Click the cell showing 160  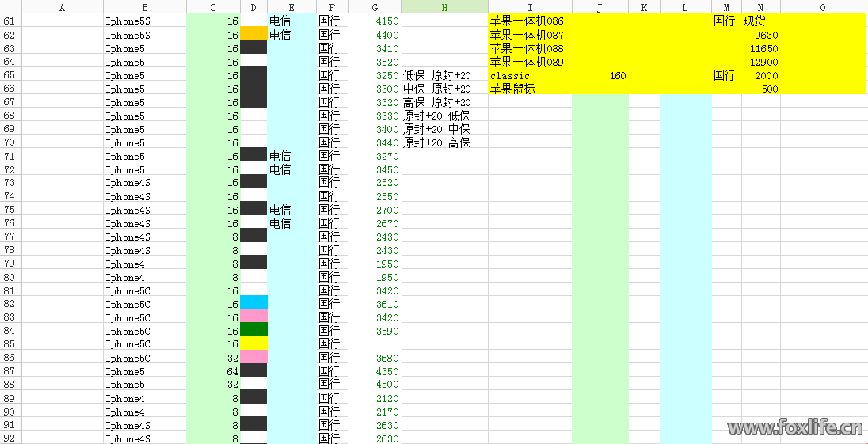(600, 76)
